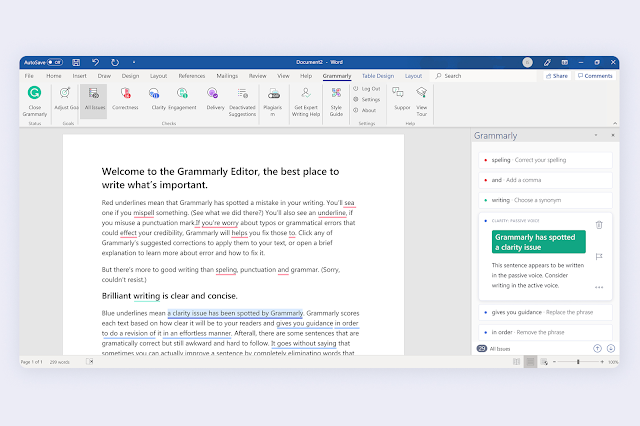Close the Grammarly side pane

(613, 135)
